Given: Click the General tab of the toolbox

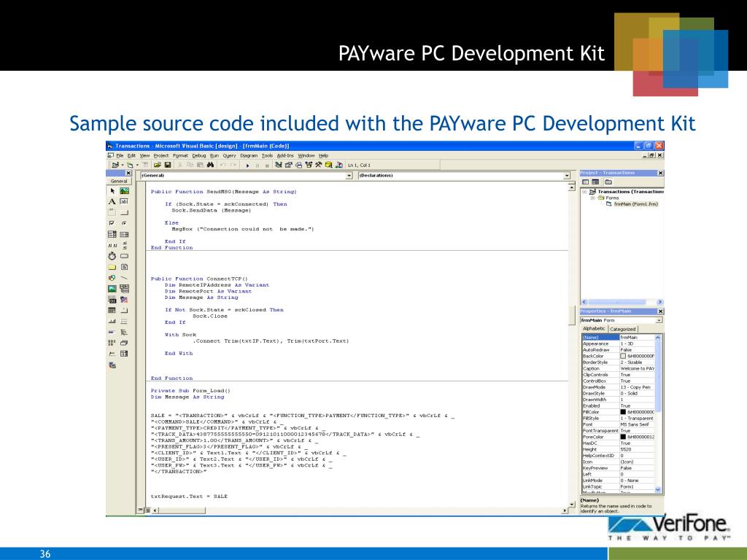Looking at the screenshot, I should pos(119,181).
